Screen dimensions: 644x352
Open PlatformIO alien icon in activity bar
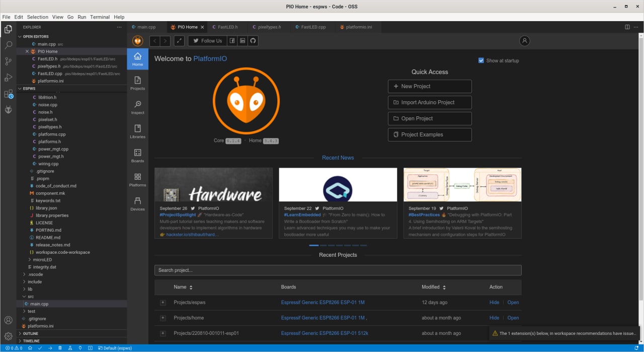(x=8, y=110)
